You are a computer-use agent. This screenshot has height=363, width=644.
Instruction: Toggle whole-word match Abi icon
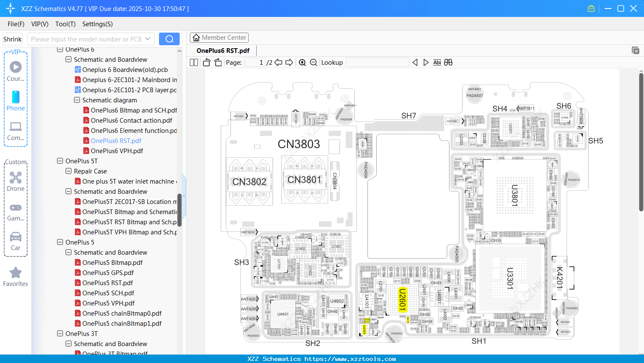(437, 63)
